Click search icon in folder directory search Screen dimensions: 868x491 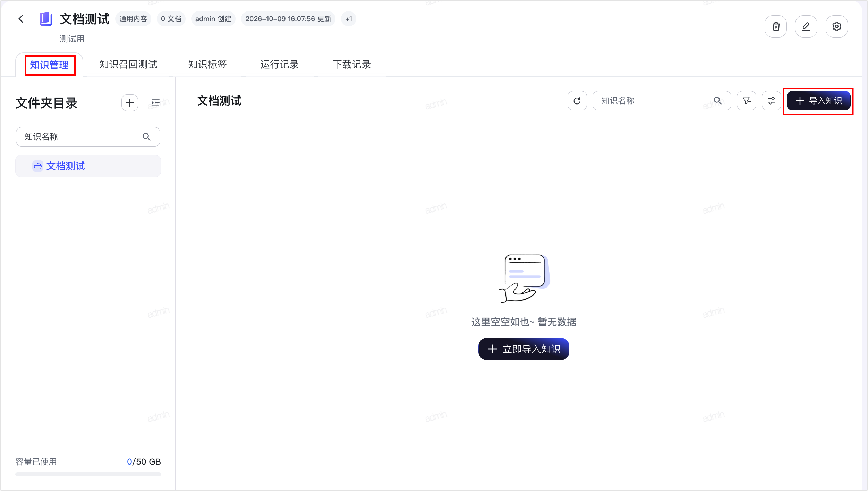(146, 137)
